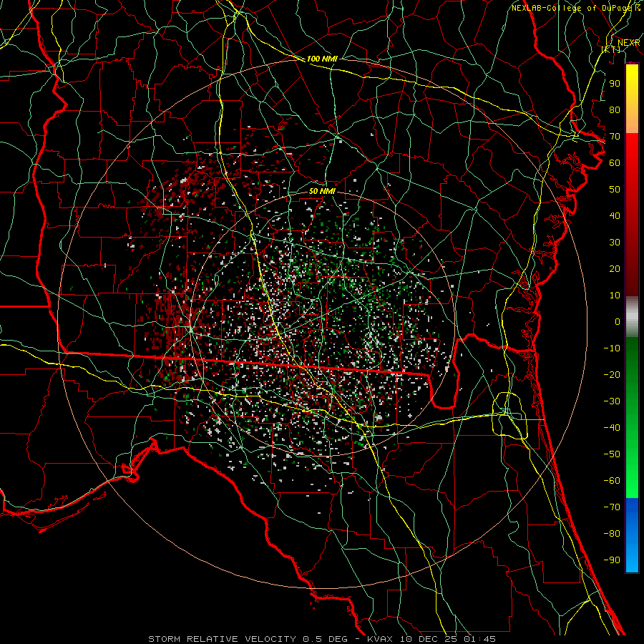The image size is (644, 644).
Task: Select the 60 value on velocity scale
Action: click(615, 162)
